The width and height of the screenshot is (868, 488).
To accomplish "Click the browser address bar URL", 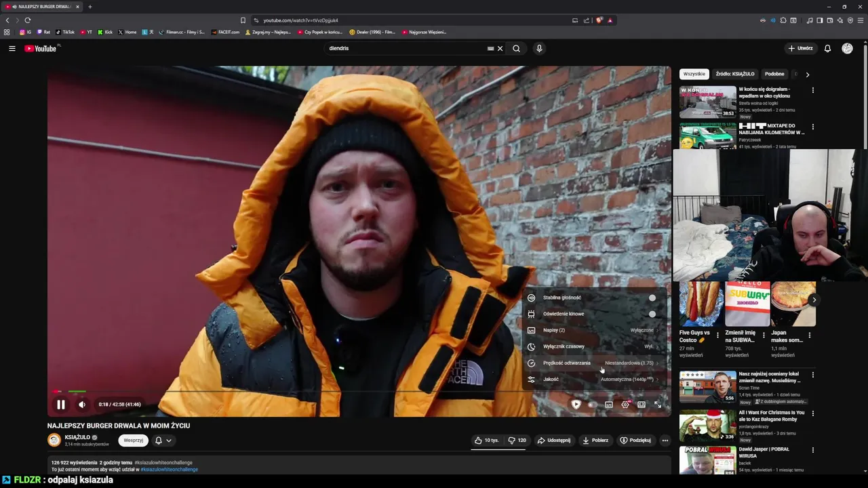I will tap(300, 20).
